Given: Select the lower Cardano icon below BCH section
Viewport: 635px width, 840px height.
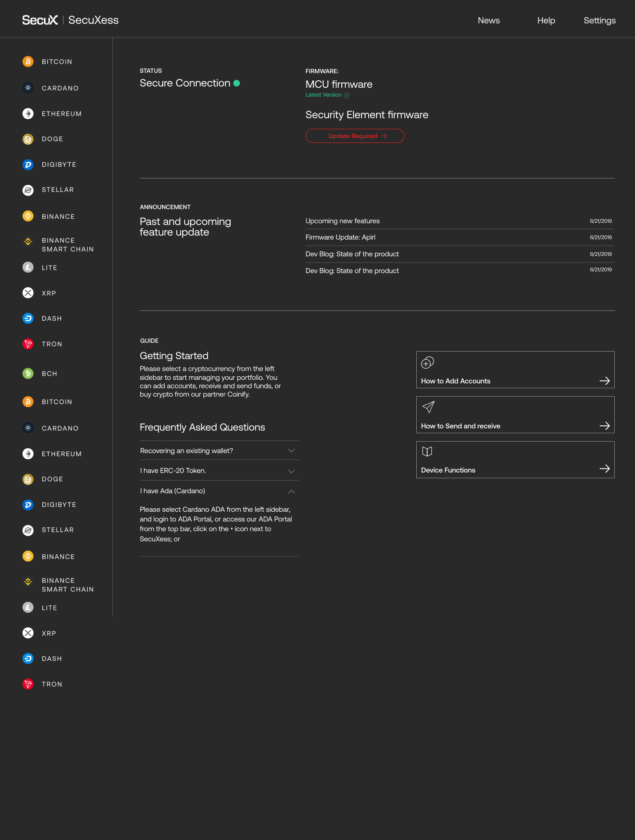Looking at the screenshot, I should pyautogui.click(x=28, y=428).
